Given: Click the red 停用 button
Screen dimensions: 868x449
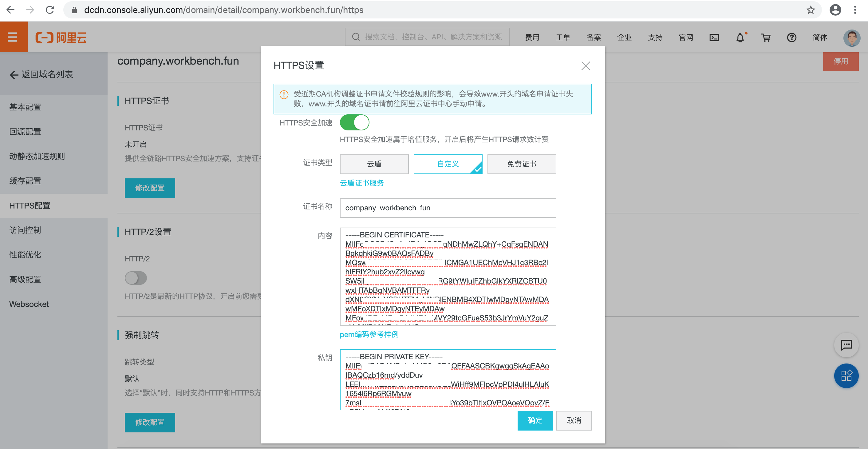Looking at the screenshot, I should click(x=840, y=62).
